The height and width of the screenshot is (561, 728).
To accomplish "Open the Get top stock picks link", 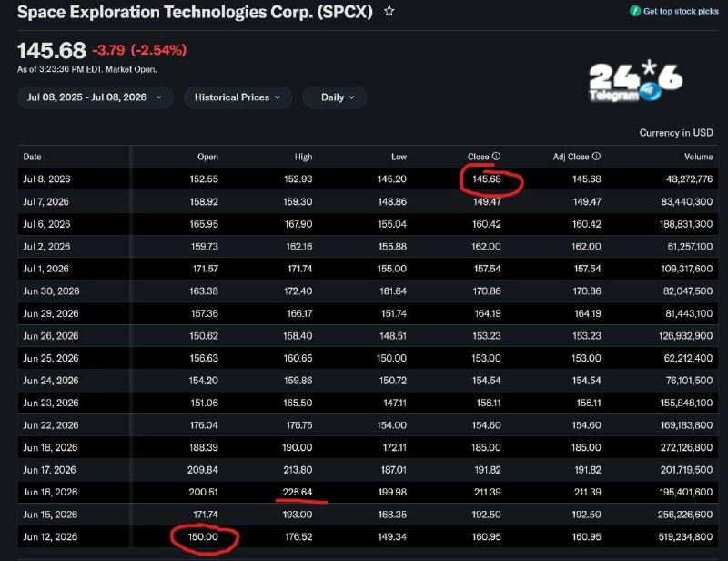I will [681, 11].
